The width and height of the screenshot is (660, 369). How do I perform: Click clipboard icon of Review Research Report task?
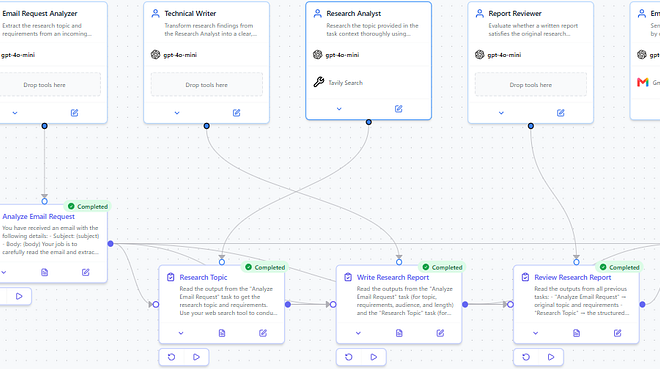[x=525, y=277]
